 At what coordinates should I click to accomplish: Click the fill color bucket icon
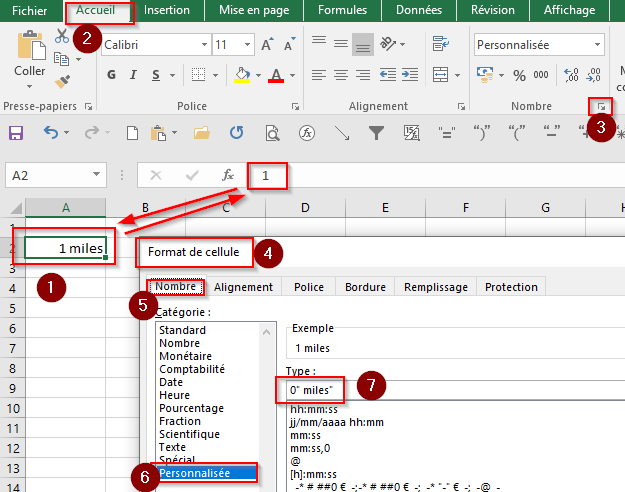[242, 75]
